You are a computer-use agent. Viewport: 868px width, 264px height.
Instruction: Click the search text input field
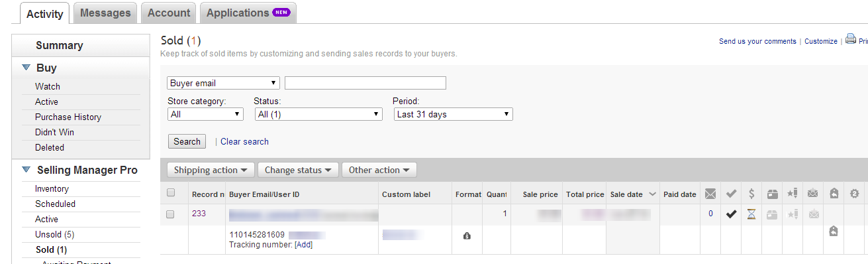[x=365, y=83]
